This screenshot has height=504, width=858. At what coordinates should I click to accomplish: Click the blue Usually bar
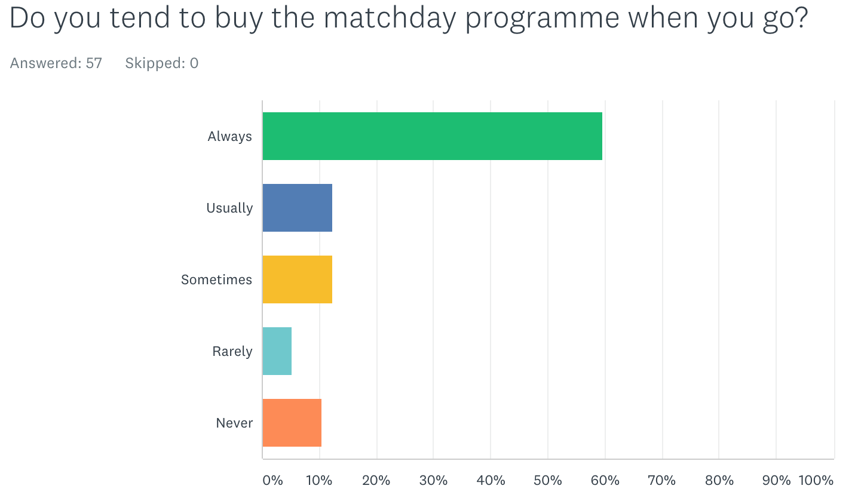[x=297, y=208]
